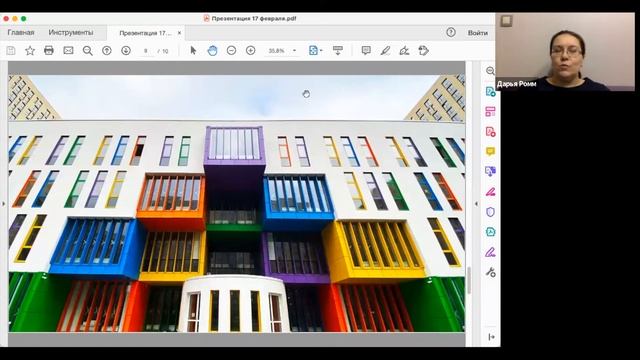Open Create PDF tool in right pane

pos(490,91)
